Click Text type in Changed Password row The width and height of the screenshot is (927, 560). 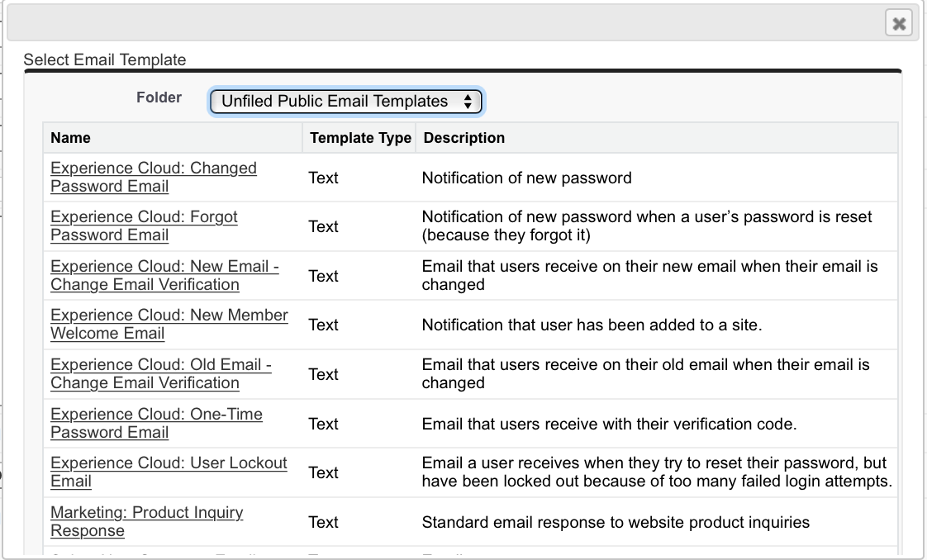tap(323, 178)
